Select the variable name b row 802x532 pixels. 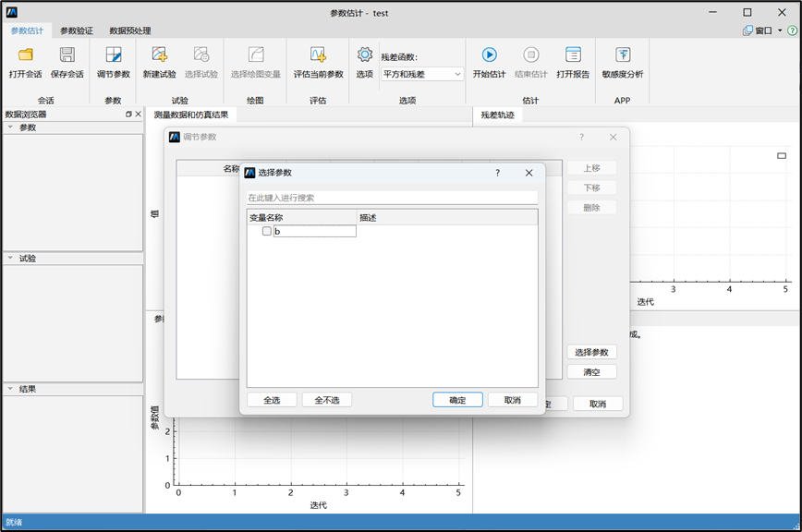pyautogui.click(x=314, y=231)
